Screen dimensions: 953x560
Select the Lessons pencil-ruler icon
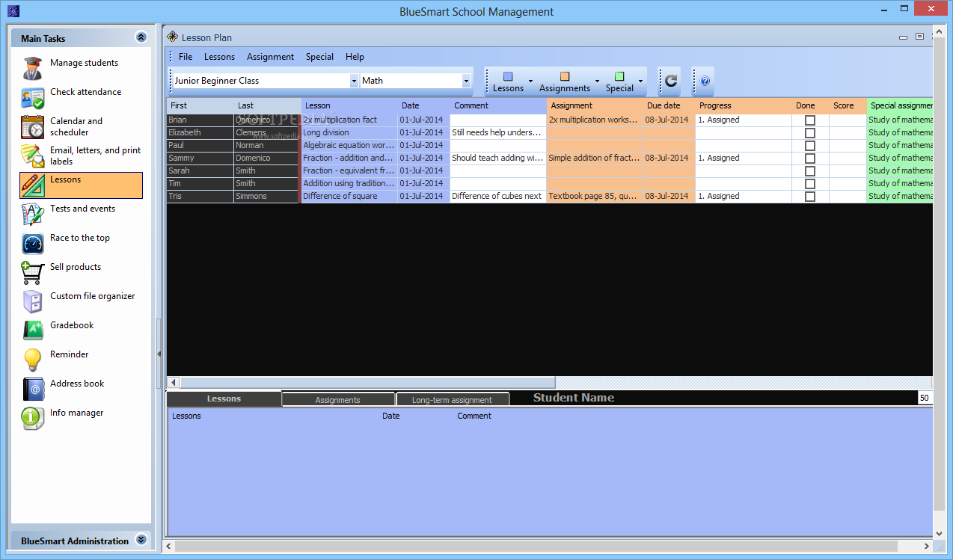point(32,185)
